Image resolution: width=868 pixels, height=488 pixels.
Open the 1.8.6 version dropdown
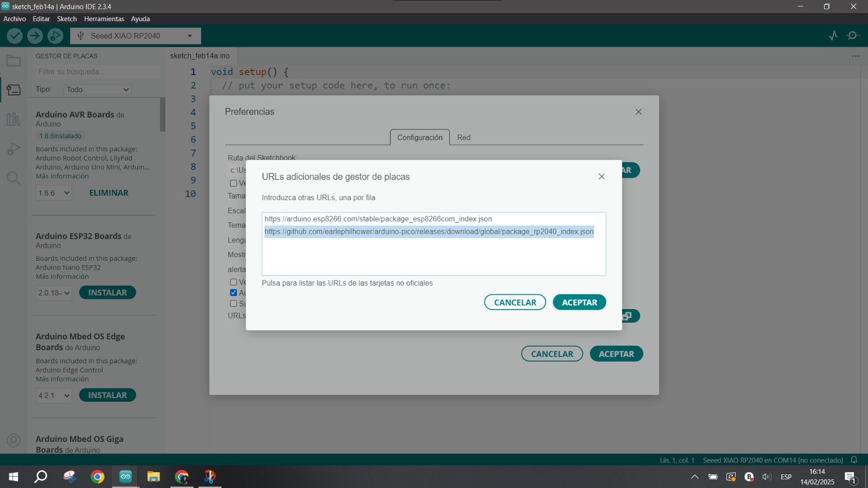tap(54, 193)
